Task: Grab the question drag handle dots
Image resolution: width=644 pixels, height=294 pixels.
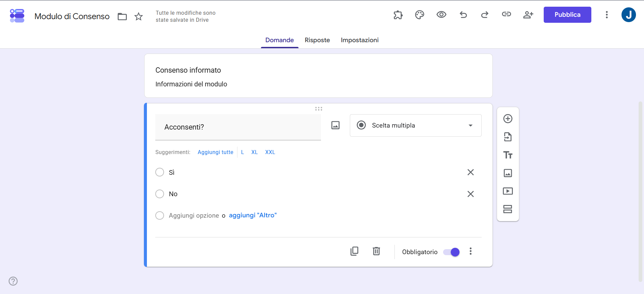Action: point(319,109)
